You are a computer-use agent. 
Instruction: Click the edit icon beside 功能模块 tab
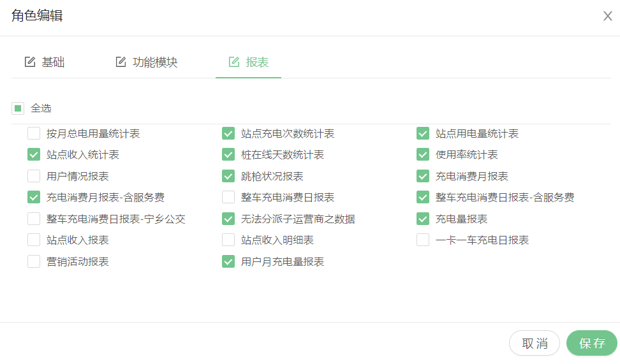tap(121, 62)
